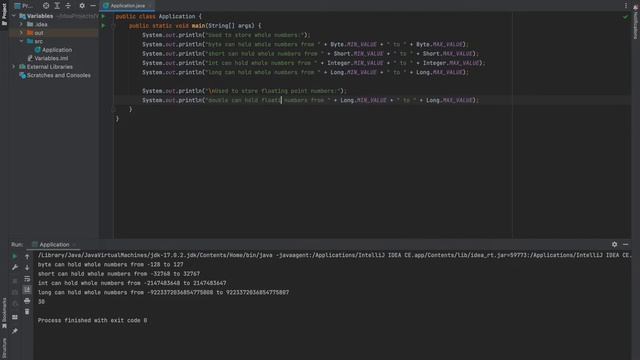Click the java command path line in console
Screen dimensions: 640x360
coord(334,255)
